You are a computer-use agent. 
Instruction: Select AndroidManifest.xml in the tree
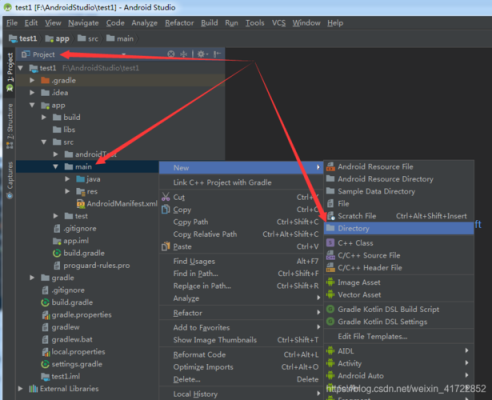117,204
